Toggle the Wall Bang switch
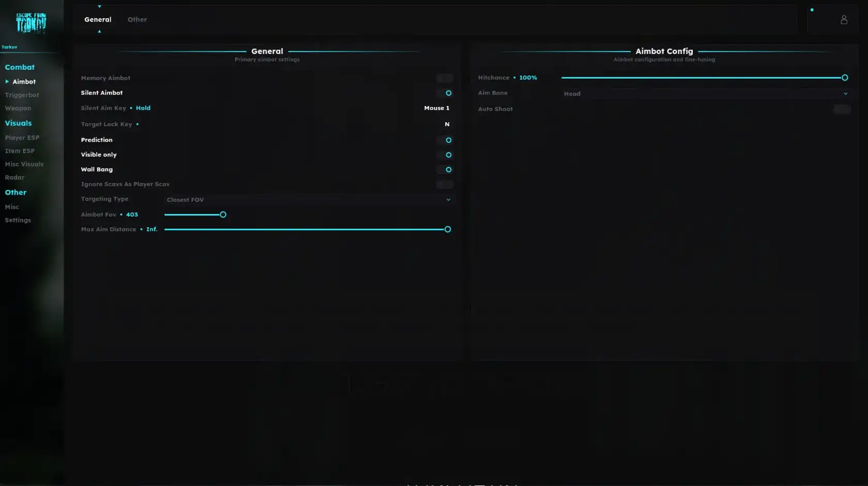Viewport: 868px width, 486px height. pyautogui.click(x=445, y=170)
